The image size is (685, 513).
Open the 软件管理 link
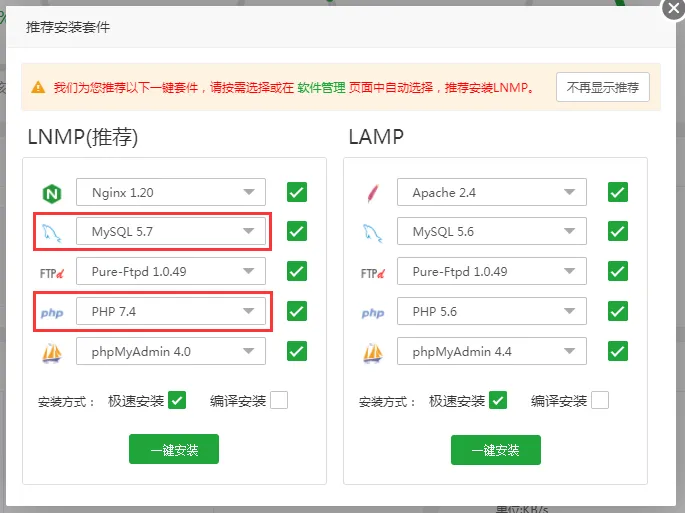(x=321, y=87)
